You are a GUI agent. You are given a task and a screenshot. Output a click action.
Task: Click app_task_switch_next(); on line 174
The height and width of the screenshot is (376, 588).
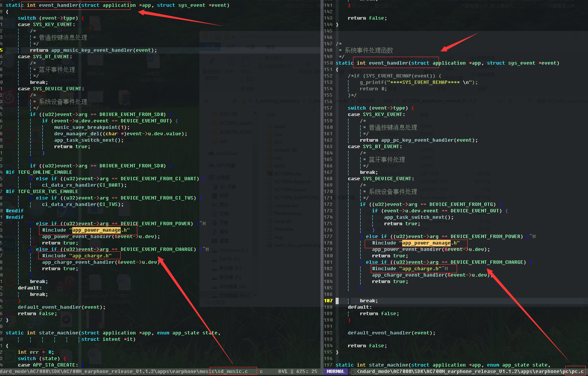[x=419, y=217]
